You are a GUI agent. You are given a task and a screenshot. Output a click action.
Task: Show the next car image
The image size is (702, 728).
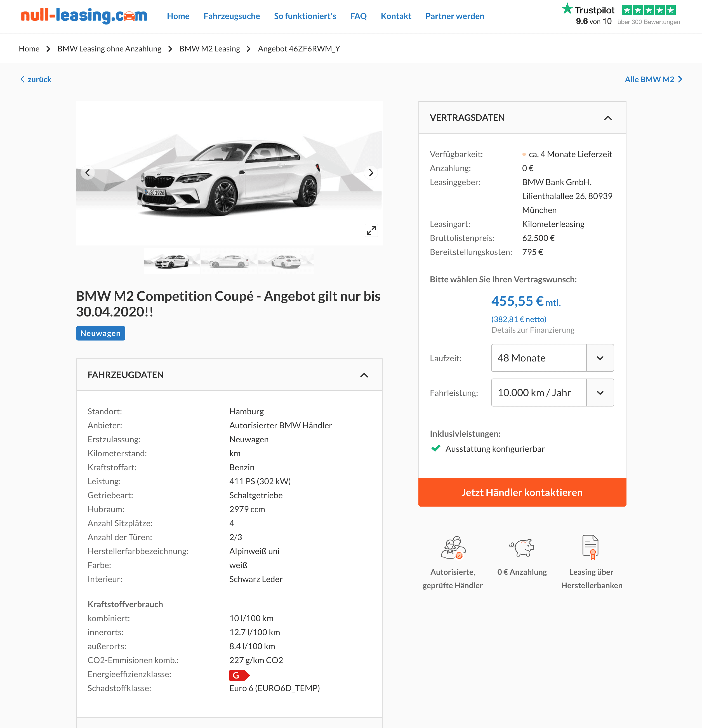pyautogui.click(x=371, y=173)
